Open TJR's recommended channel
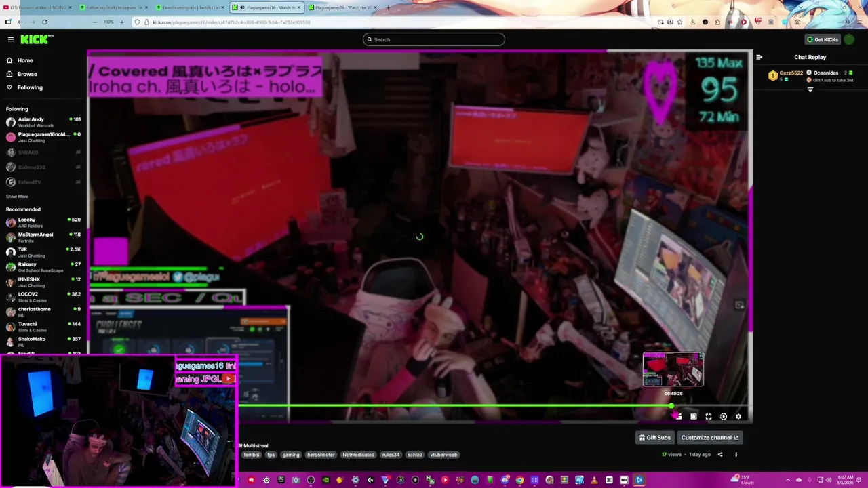868x488 pixels. point(43,252)
